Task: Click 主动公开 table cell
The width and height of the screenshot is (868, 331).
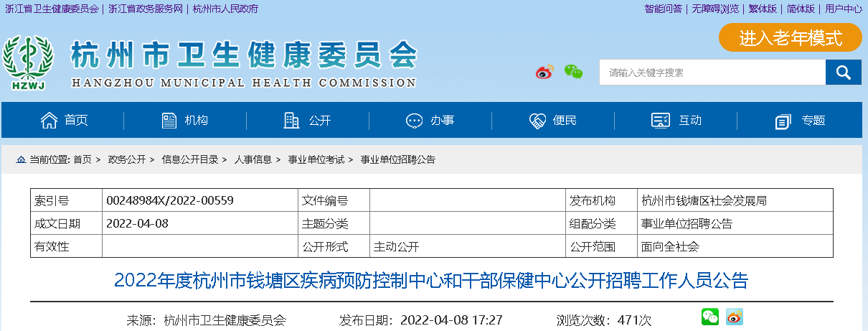Action: click(x=396, y=246)
